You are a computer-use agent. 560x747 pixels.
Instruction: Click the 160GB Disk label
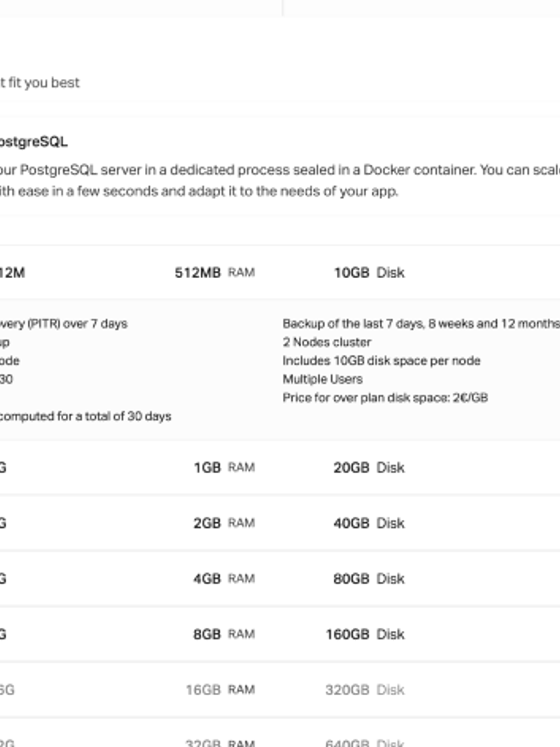[365, 634]
